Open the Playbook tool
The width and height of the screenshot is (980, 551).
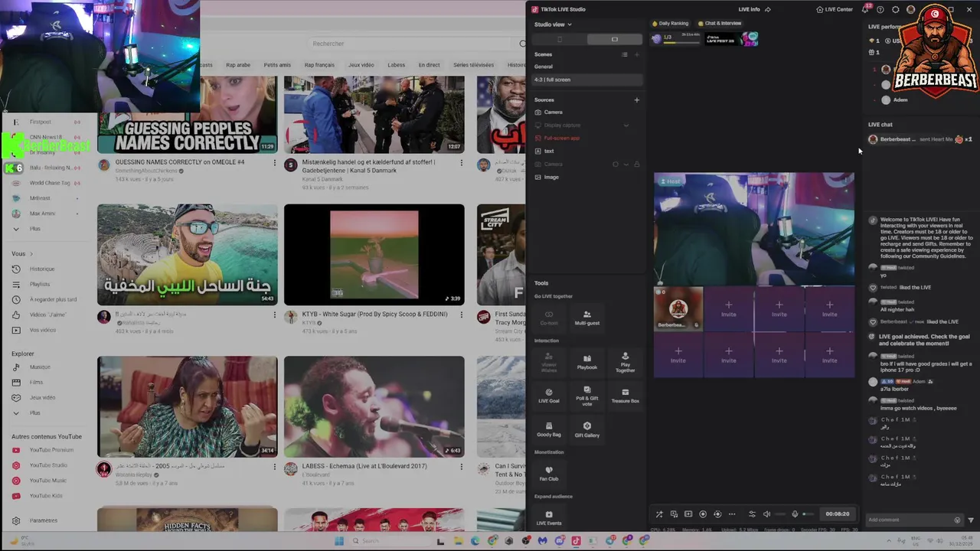coord(587,362)
